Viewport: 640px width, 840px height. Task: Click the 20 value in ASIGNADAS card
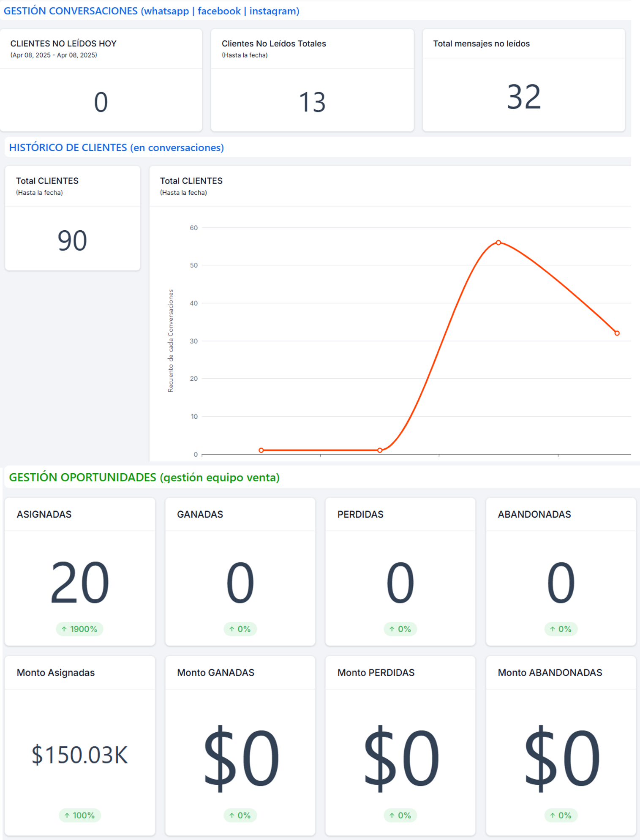79,583
